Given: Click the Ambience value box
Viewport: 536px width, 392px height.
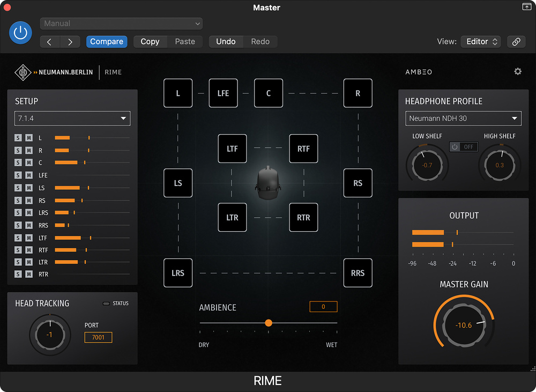Looking at the screenshot, I should pyautogui.click(x=323, y=307).
